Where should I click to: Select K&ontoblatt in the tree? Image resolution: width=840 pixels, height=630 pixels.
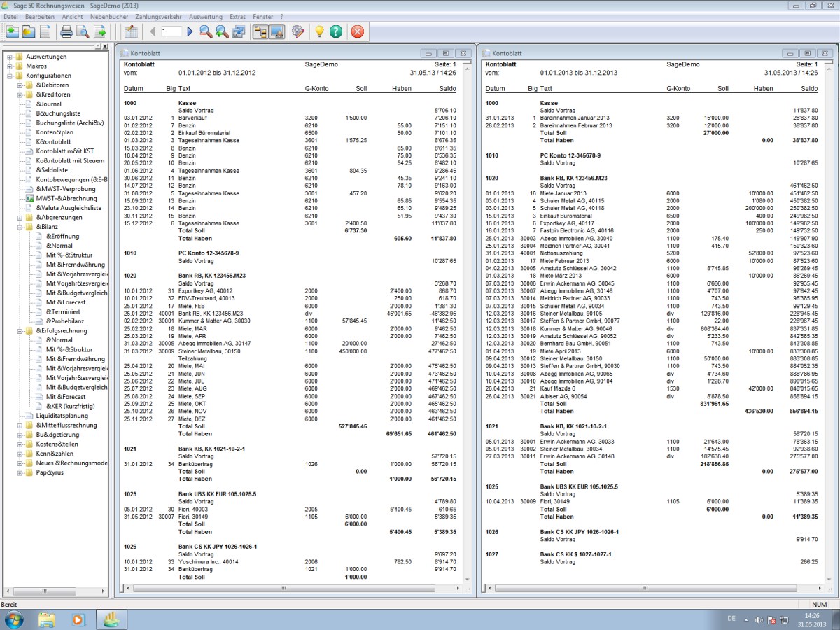[x=55, y=142]
